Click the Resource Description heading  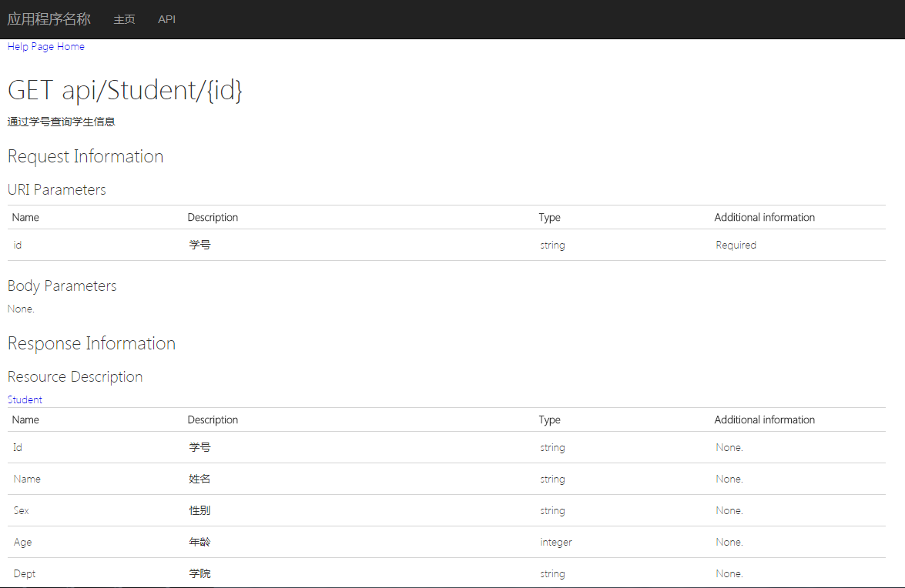(75, 376)
